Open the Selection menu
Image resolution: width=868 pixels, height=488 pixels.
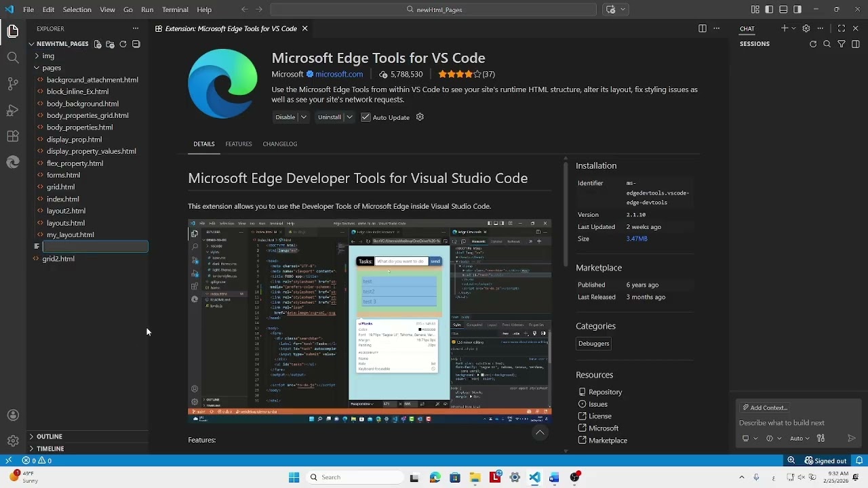[x=77, y=9]
